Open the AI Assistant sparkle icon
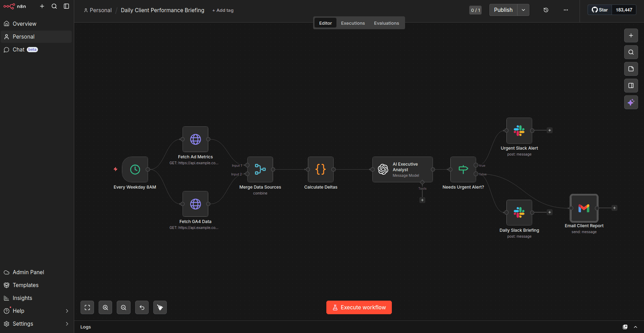644x333 pixels. [x=630, y=102]
